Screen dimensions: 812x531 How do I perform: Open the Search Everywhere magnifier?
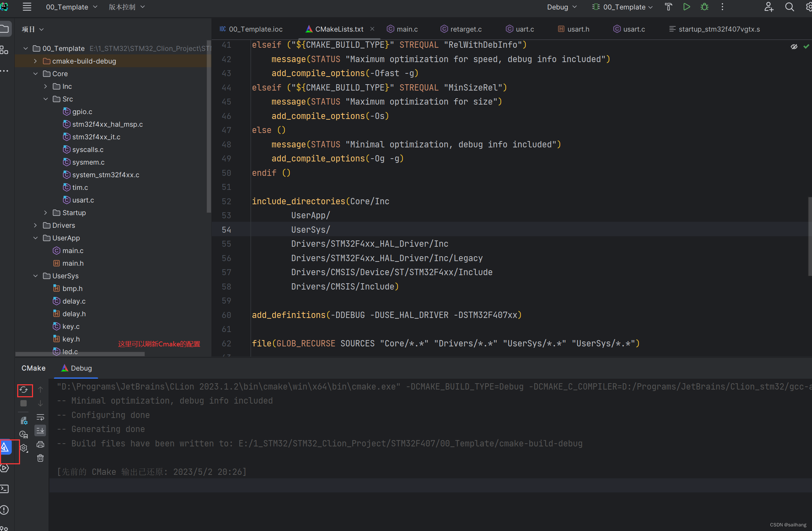tap(789, 7)
